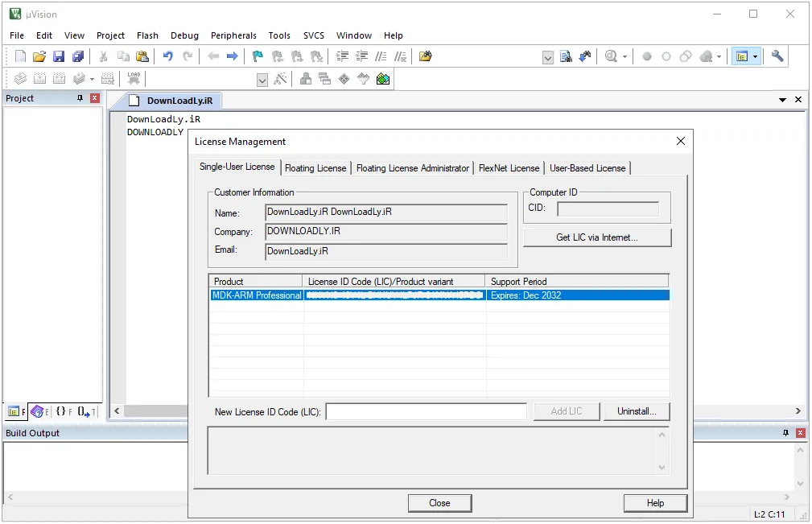
Task: Click the Copy icon in the toolbar
Action: click(123, 56)
